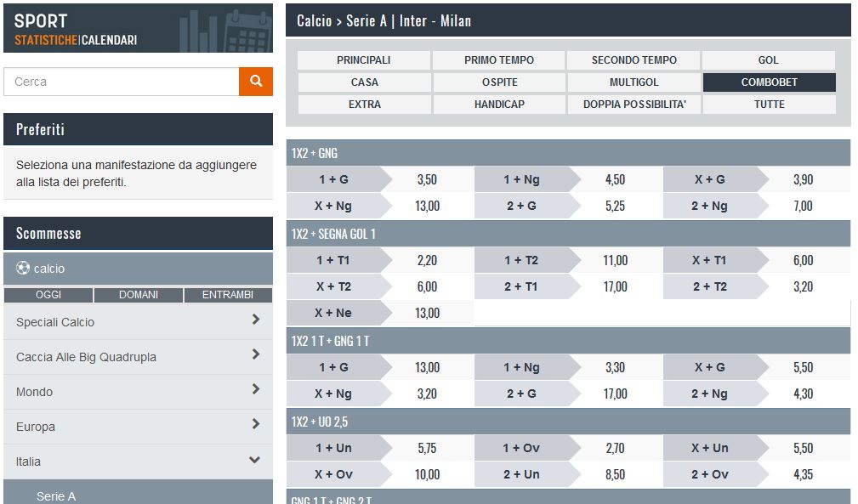
Task: Pick odds 3,90 for X + G
Action: 804,179
